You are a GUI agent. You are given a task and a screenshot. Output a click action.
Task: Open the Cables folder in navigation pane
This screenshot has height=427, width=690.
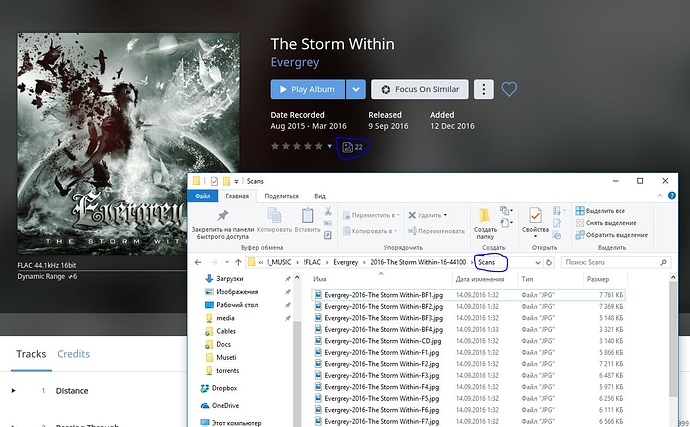[x=226, y=331]
